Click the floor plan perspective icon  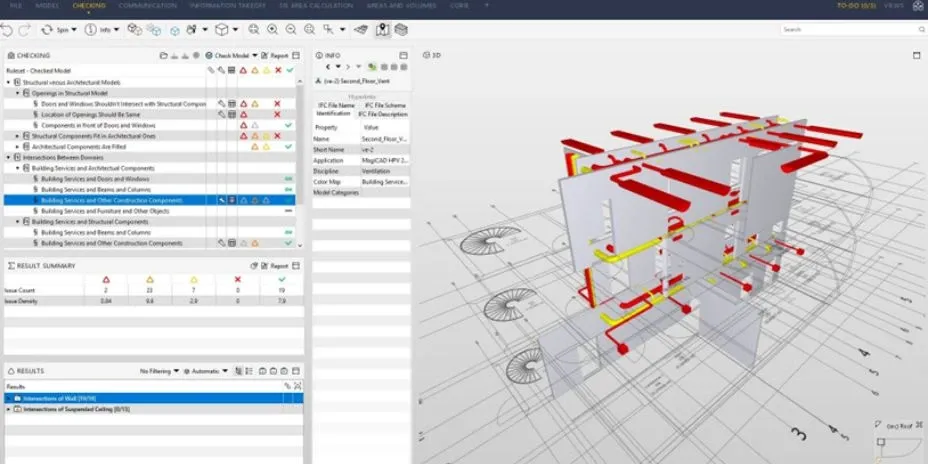tap(360, 29)
